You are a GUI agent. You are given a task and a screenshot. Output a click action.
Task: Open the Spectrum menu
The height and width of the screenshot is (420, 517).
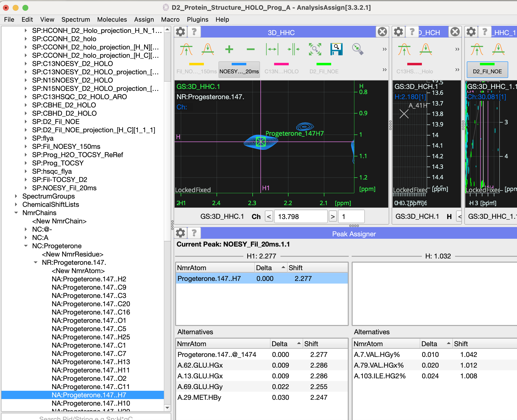[76, 19]
